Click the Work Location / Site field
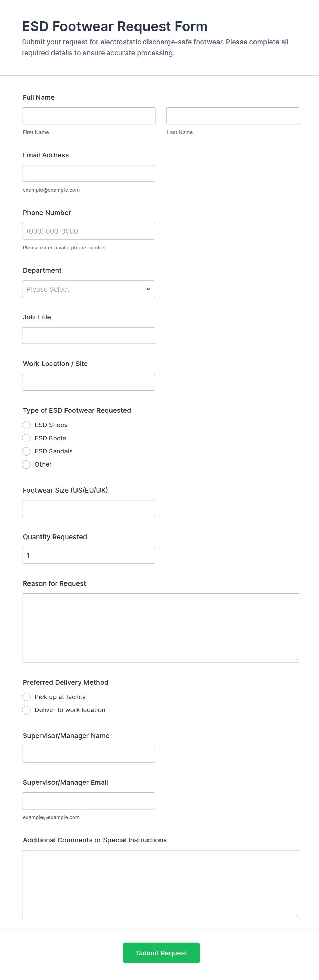 [88, 382]
